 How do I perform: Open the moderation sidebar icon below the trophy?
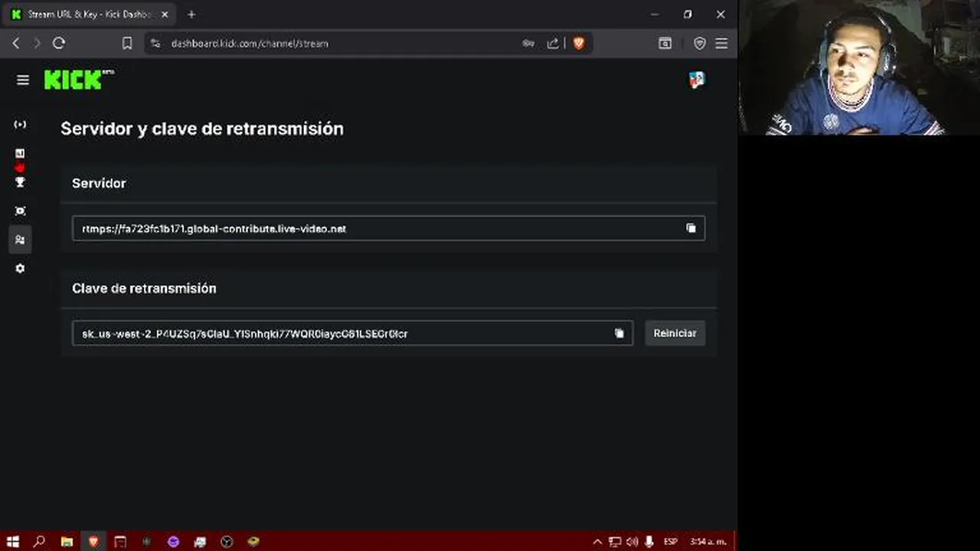point(20,211)
